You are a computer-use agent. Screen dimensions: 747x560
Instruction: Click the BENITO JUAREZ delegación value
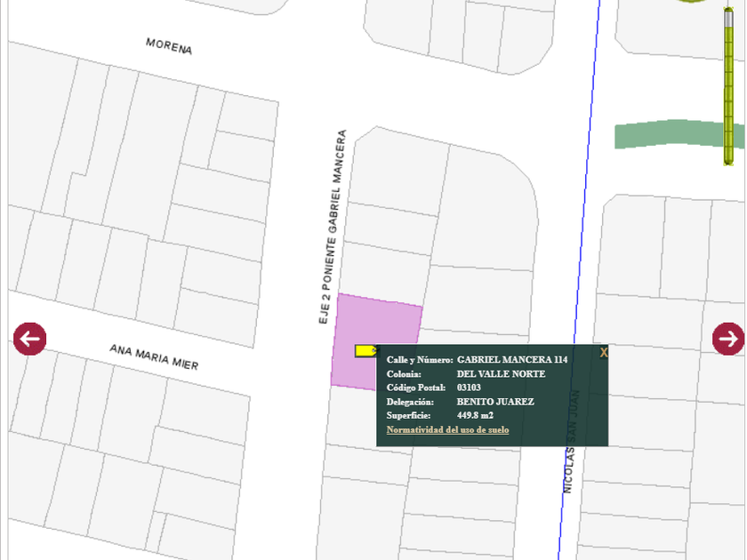[x=495, y=402]
